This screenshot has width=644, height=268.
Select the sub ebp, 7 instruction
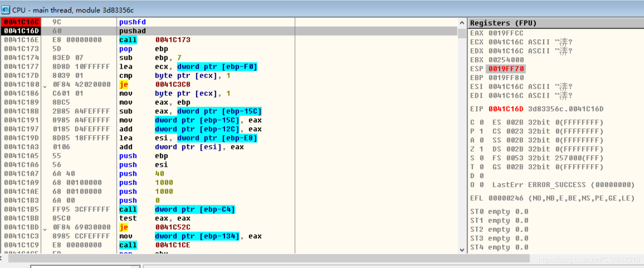150,58
